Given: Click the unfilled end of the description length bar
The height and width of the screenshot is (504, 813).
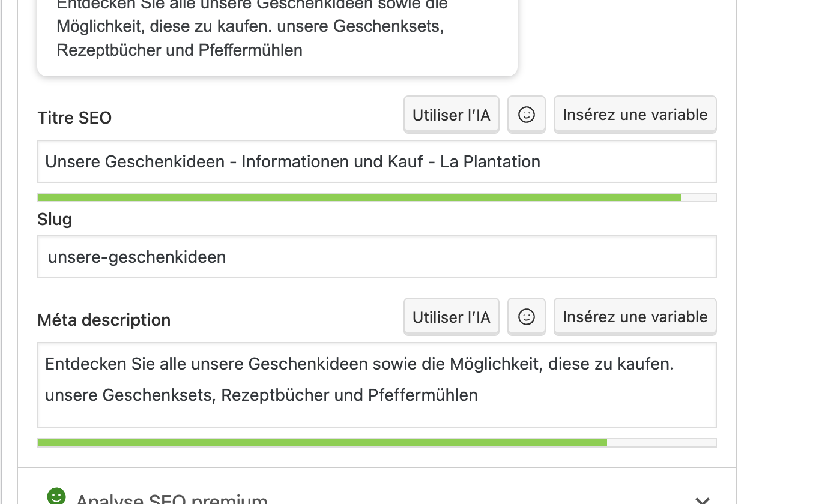Looking at the screenshot, I should coord(662,443).
